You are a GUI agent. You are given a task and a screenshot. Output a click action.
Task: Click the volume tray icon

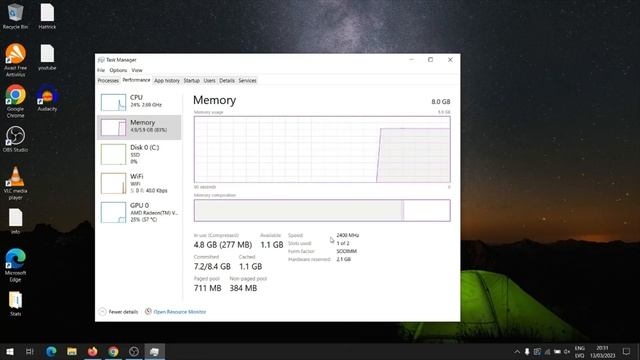(567, 351)
